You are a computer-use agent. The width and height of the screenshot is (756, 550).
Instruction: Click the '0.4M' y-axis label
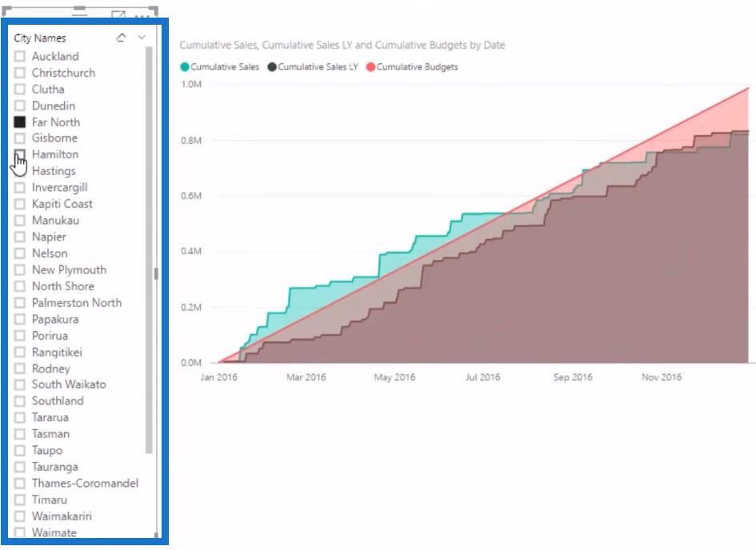coord(191,251)
